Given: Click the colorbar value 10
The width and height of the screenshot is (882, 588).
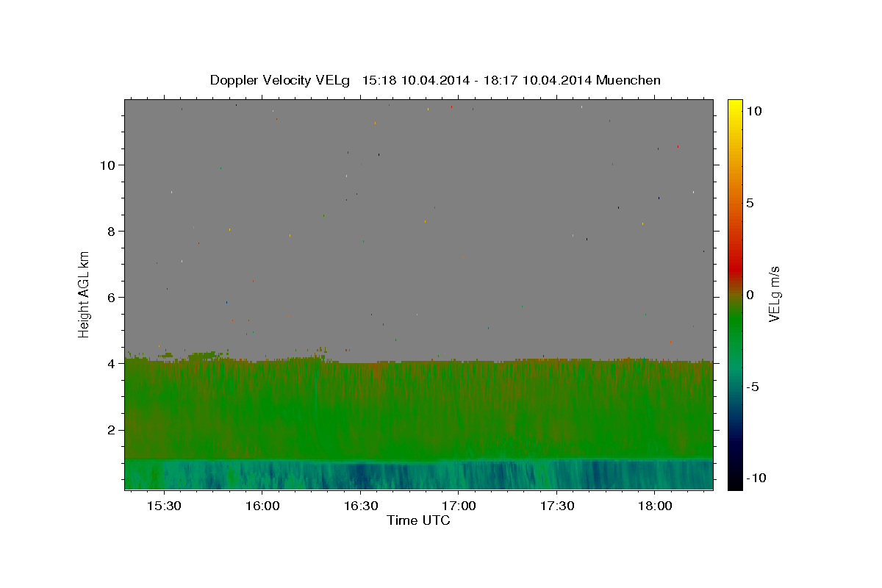Looking at the screenshot, I should tap(753, 111).
